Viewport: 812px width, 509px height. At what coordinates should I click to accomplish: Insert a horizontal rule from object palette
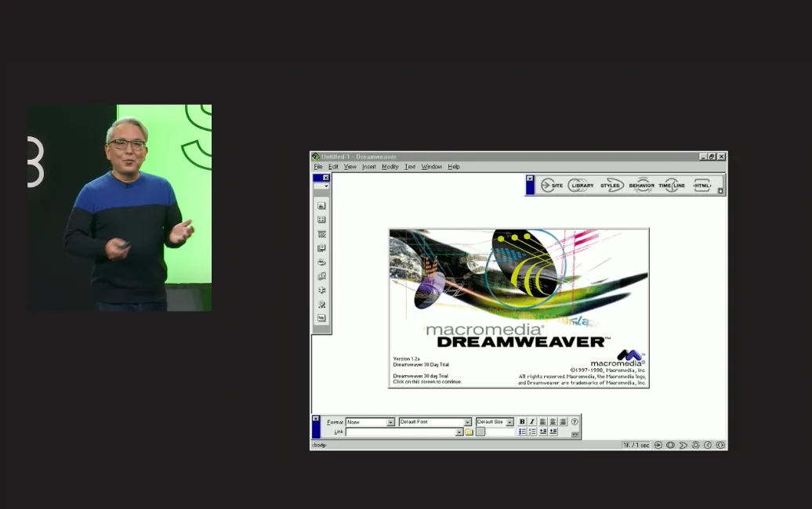(321, 234)
